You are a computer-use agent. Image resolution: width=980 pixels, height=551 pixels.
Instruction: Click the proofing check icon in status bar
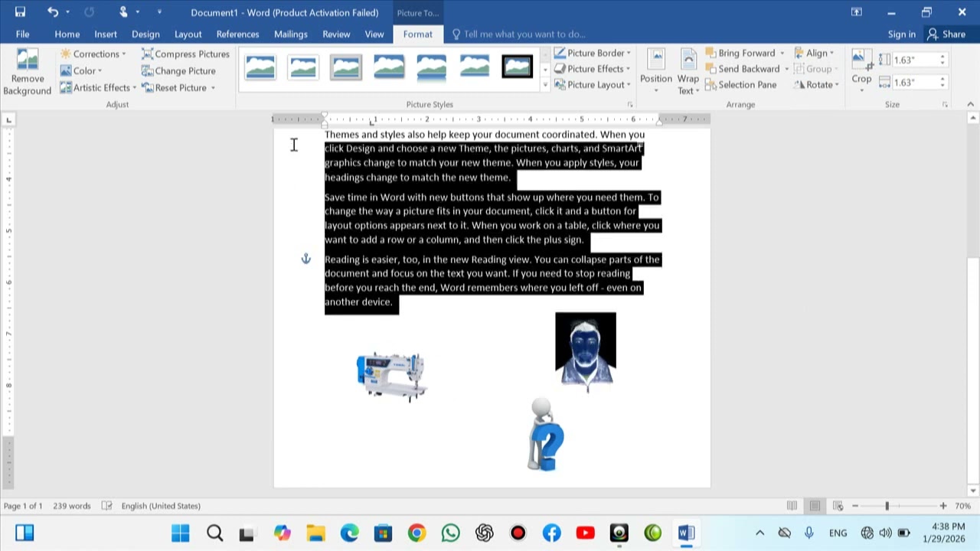(x=107, y=506)
